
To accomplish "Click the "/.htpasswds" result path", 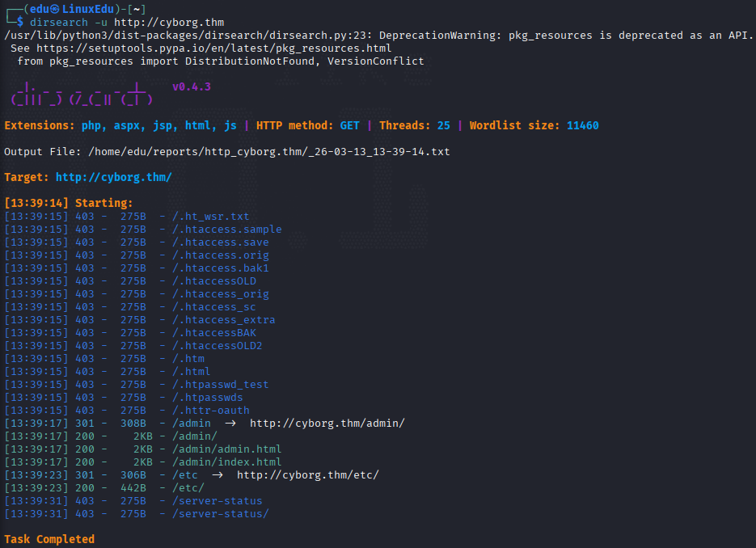I will pos(208,398).
